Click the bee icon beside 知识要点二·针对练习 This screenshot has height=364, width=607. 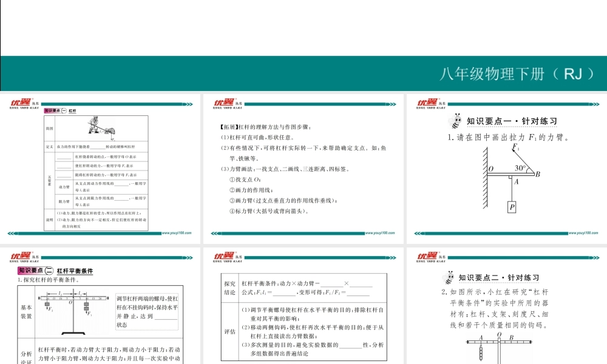pyautogui.click(x=449, y=278)
